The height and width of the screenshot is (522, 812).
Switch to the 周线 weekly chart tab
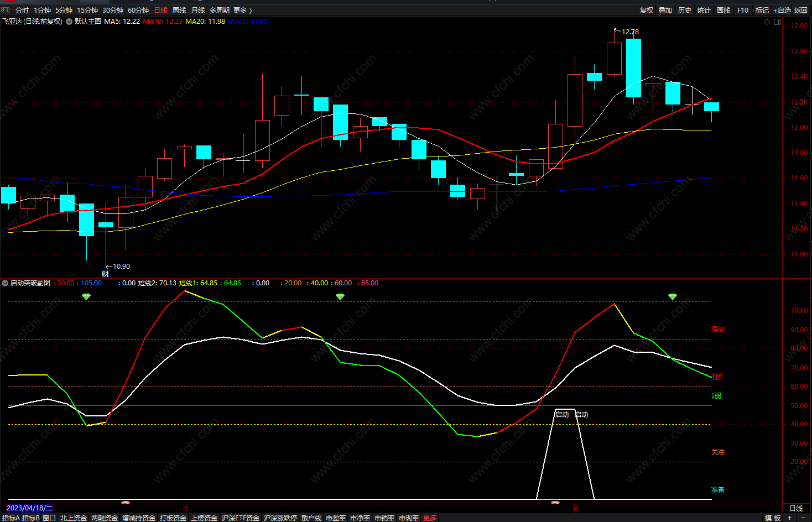tap(179, 10)
